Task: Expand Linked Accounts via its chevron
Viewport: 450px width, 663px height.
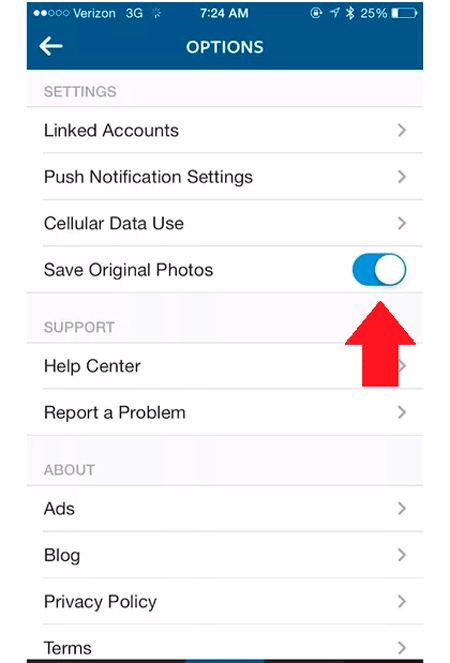Action: 402,130
